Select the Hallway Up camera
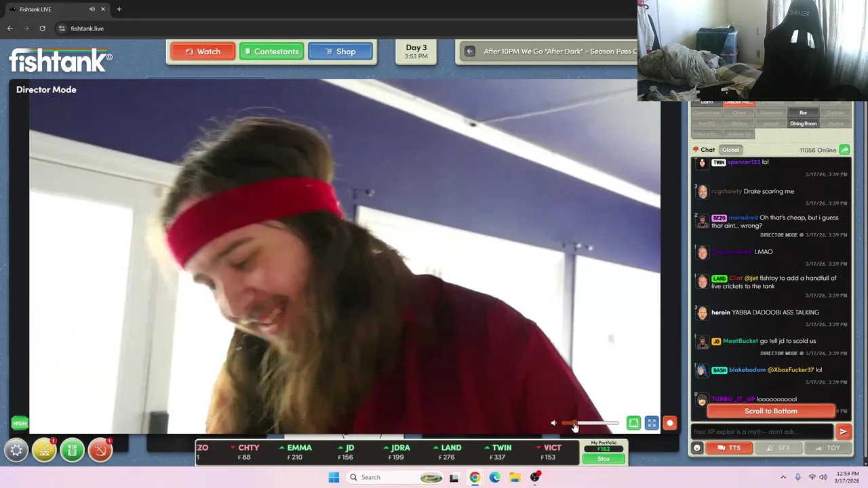This screenshot has height=488, width=868. [739, 134]
